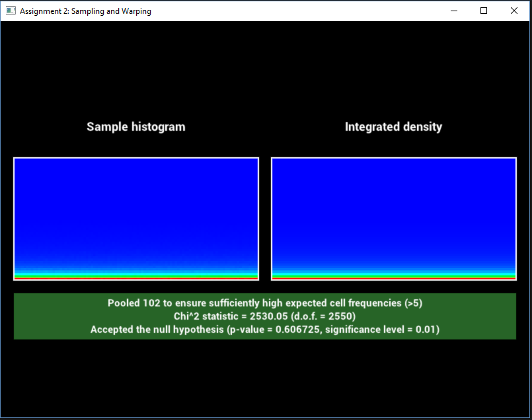The height and width of the screenshot is (420, 532).
Task: Click the 'Pooled 102' result line
Action: click(265, 303)
